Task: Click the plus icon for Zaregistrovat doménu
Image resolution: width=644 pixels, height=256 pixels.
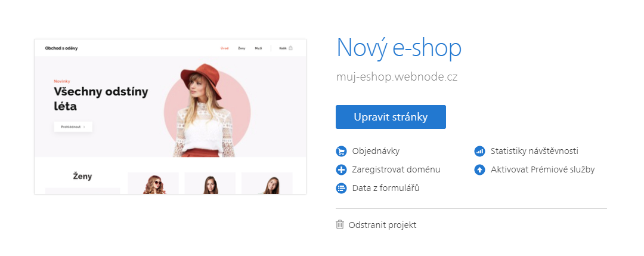Action: [341, 169]
